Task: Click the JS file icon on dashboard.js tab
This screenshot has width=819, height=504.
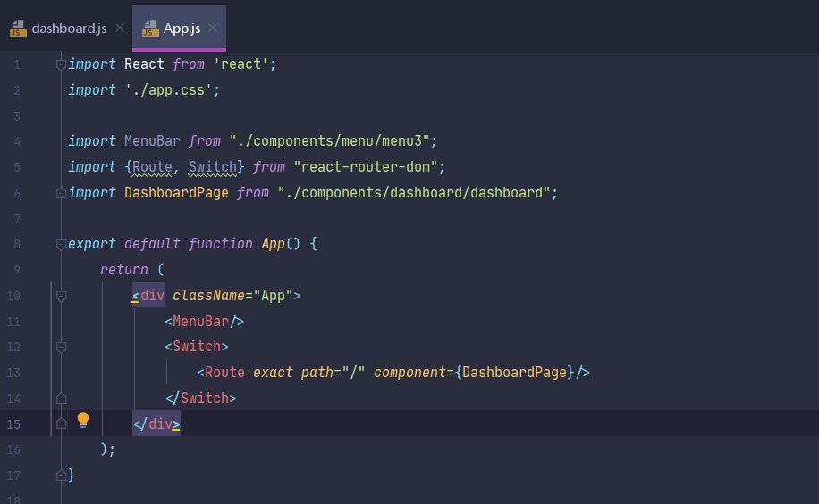Action: 18,29
